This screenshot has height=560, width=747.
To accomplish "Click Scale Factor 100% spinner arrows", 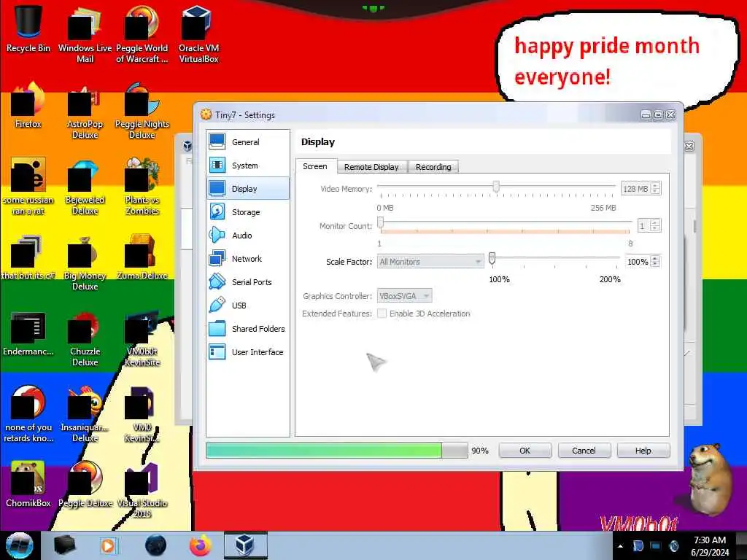I will [x=656, y=262].
